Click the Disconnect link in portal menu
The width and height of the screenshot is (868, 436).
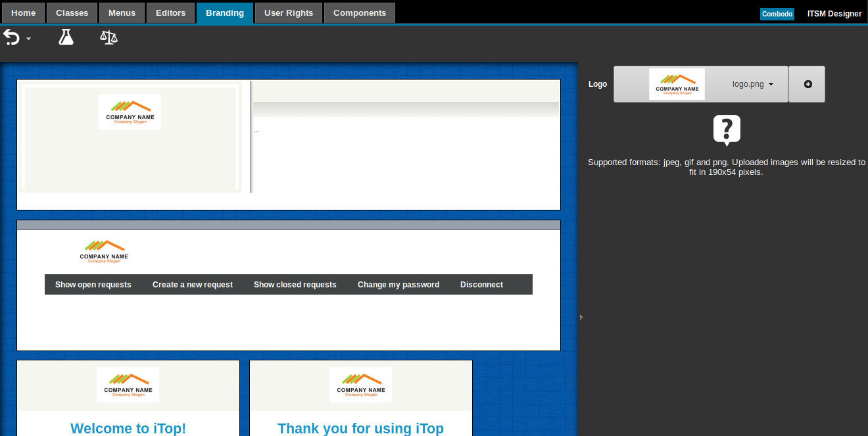pyautogui.click(x=481, y=285)
